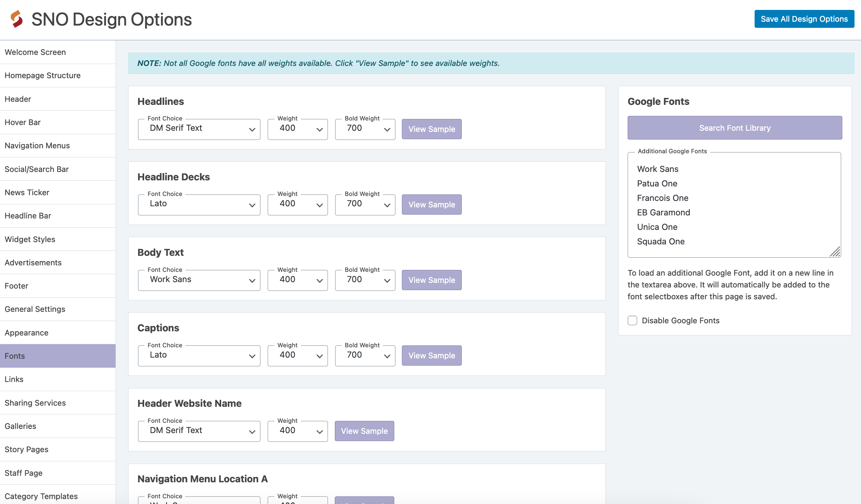
Task: Select the Fonts sidebar item
Action: point(58,356)
